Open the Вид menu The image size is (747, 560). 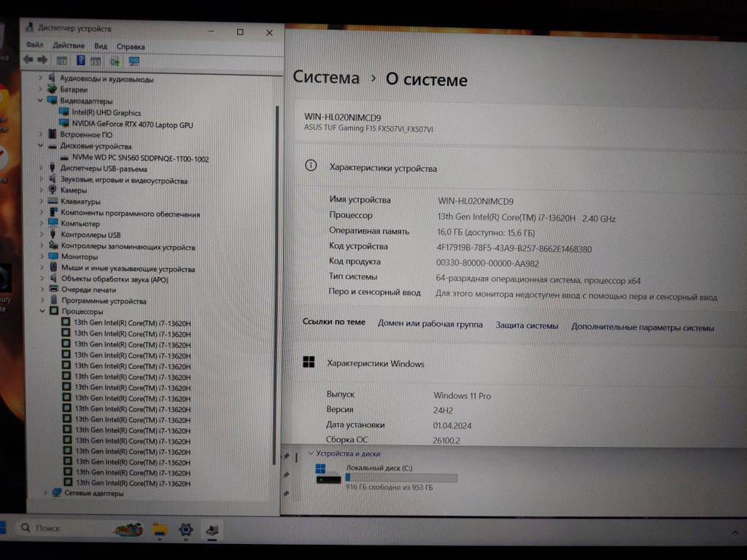(x=101, y=46)
